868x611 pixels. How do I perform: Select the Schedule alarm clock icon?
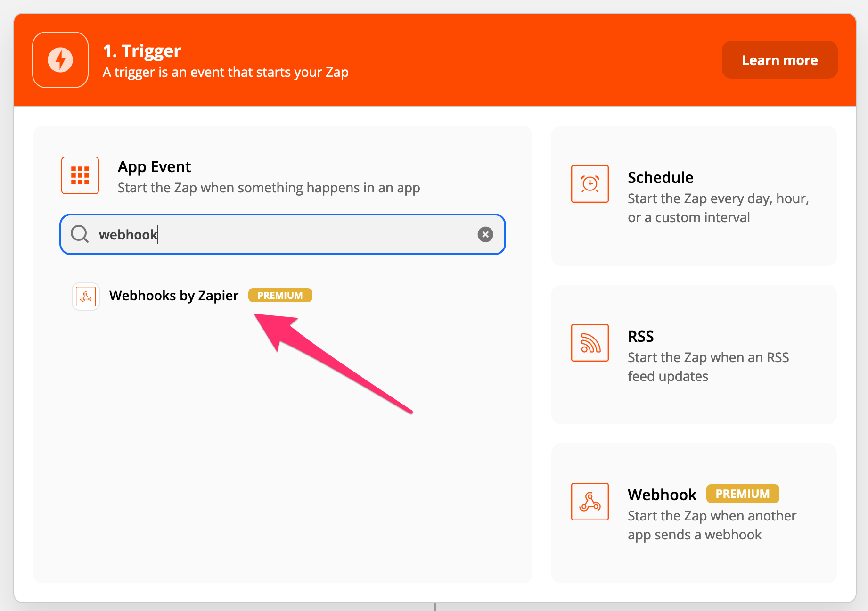(590, 184)
